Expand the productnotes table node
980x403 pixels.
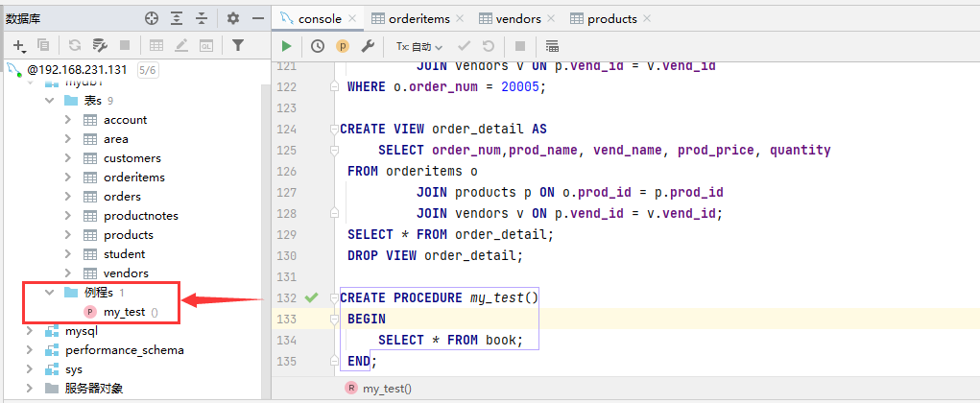[68, 216]
